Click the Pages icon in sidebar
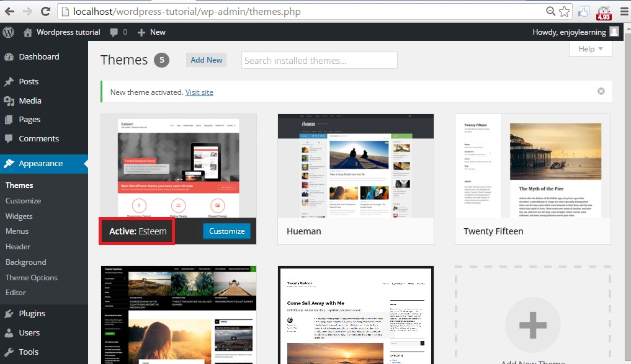Screen dimensions: 631x364 pyautogui.click(x=9, y=120)
